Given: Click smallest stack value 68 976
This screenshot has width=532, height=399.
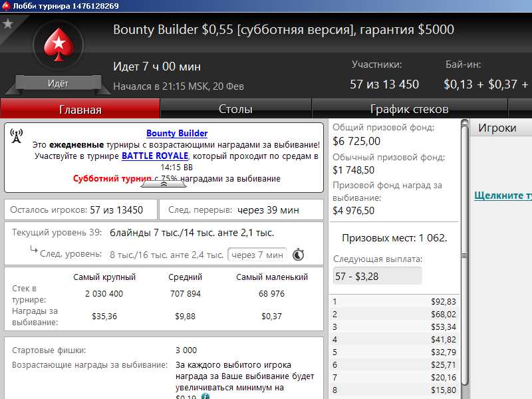Looking at the screenshot, I should [271, 293].
